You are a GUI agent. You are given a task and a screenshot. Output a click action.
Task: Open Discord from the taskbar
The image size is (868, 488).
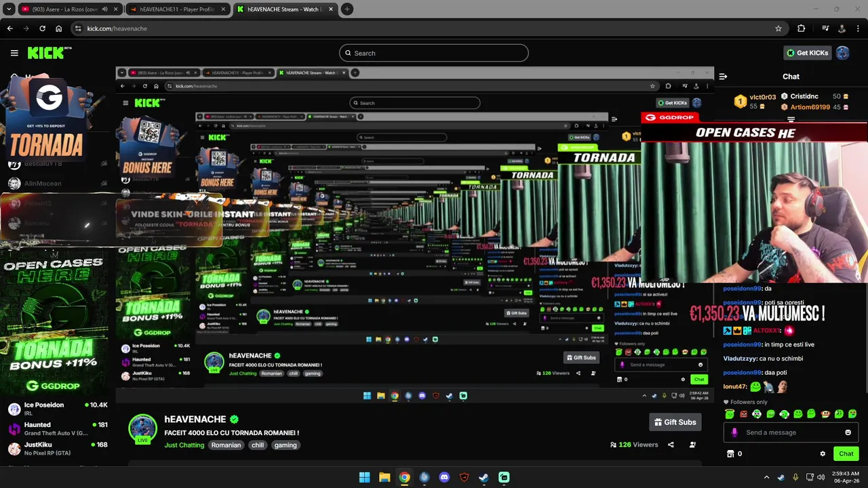click(444, 477)
